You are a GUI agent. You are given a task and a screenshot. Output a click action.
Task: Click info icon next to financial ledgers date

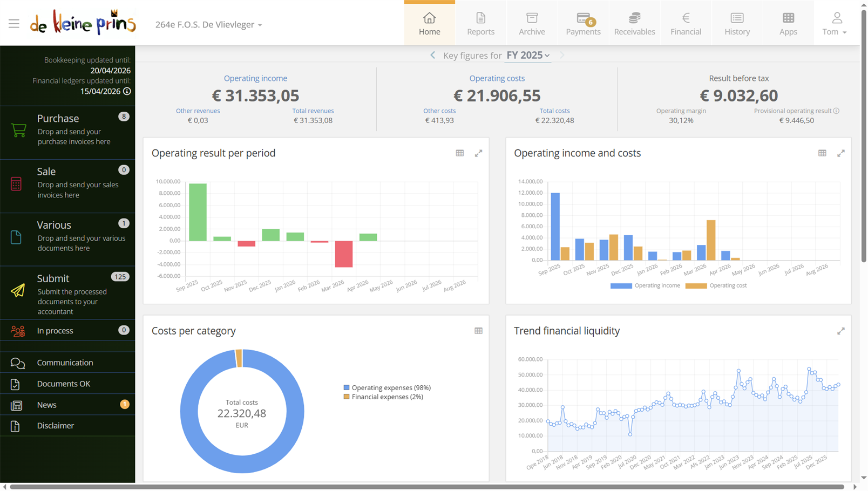(x=127, y=91)
